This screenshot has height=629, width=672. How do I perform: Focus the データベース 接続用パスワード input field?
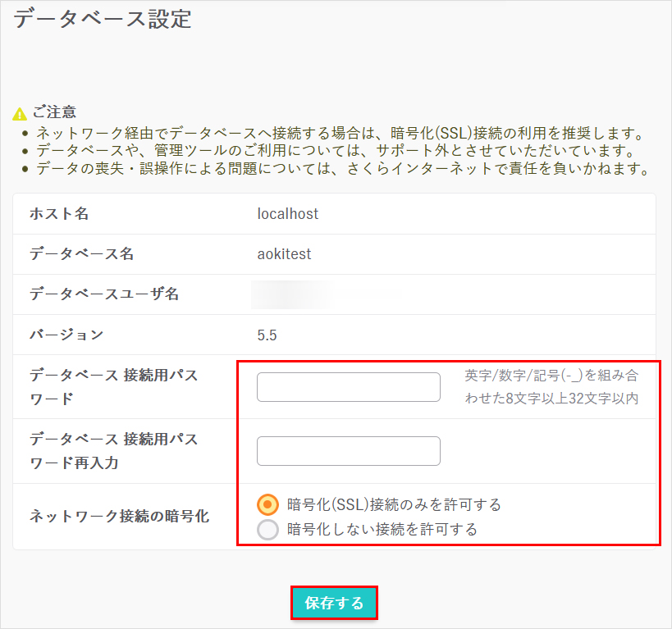pos(348,387)
